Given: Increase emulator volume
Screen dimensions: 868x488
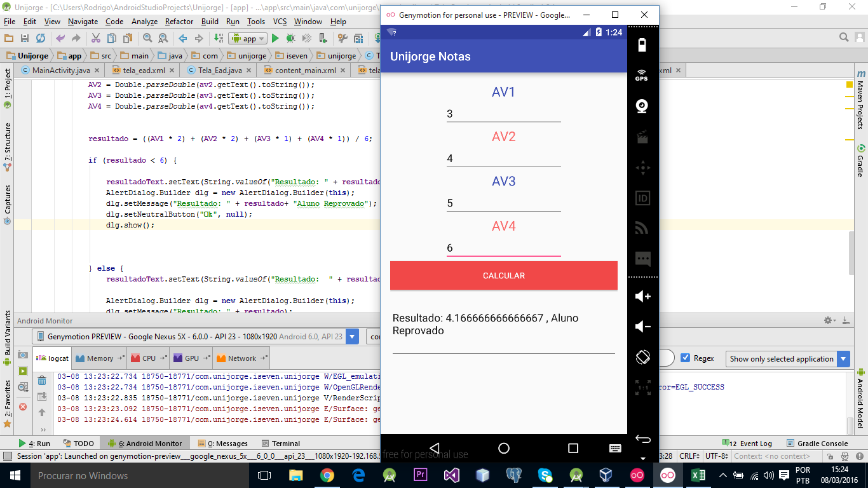Looking at the screenshot, I should 642,297.
